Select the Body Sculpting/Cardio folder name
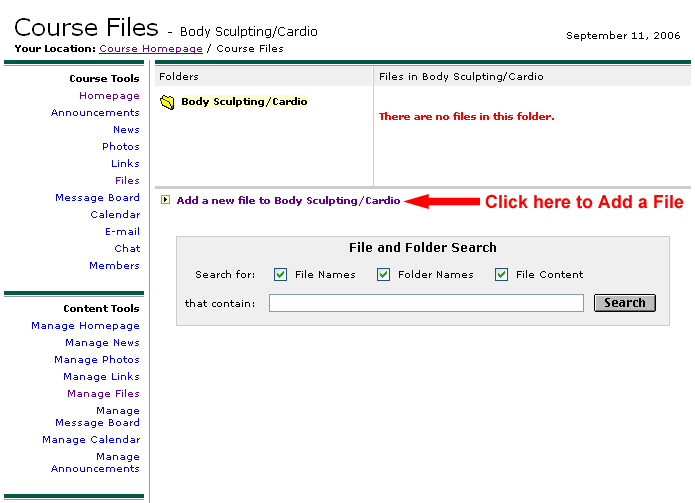 (244, 102)
